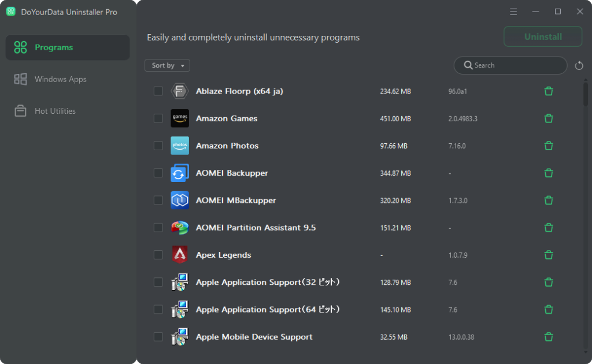Tick checkbox for Apple Application Support (64 ビット)
Image resolution: width=592 pixels, height=364 pixels.
(158, 310)
